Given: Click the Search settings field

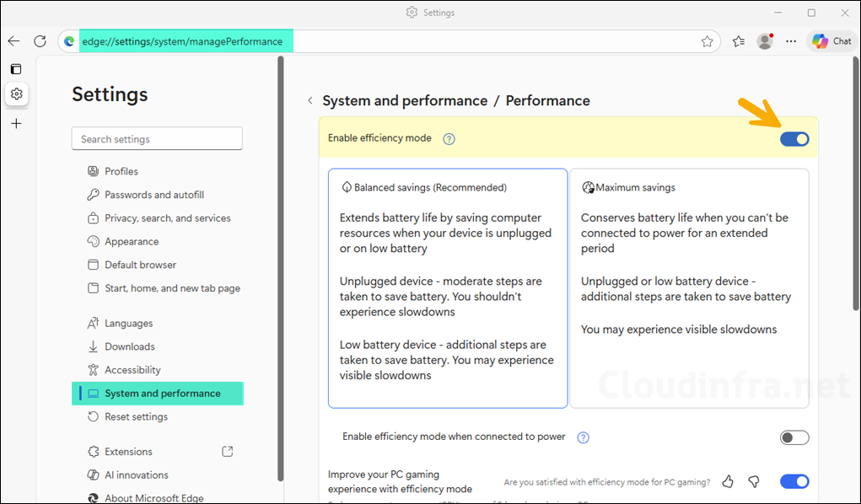Looking at the screenshot, I should [157, 138].
